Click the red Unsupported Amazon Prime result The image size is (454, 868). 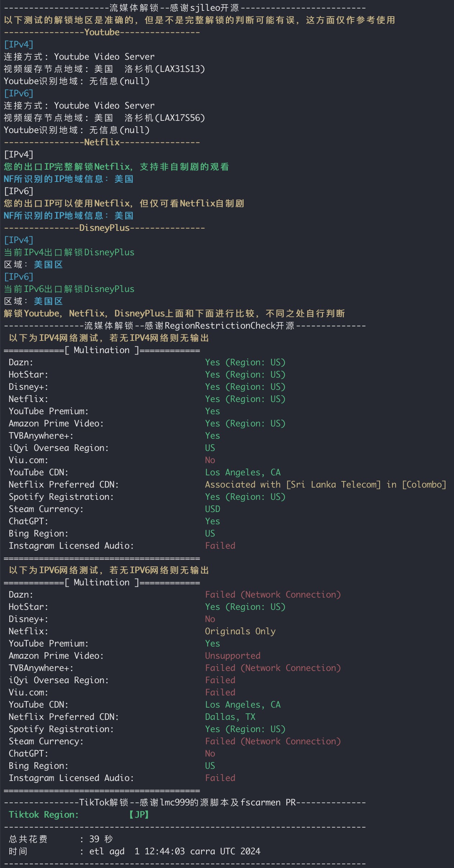click(232, 656)
